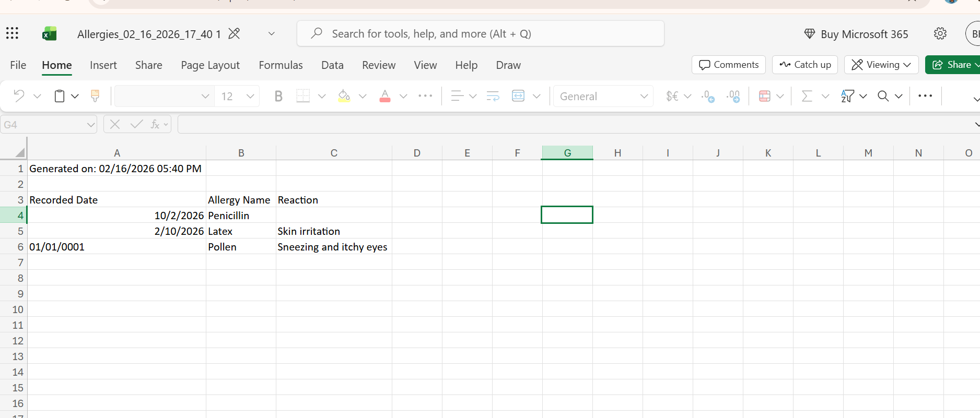Viewport: 980px width, 418px height.
Task: Toggle Wrap Text option
Action: coord(493,96)
